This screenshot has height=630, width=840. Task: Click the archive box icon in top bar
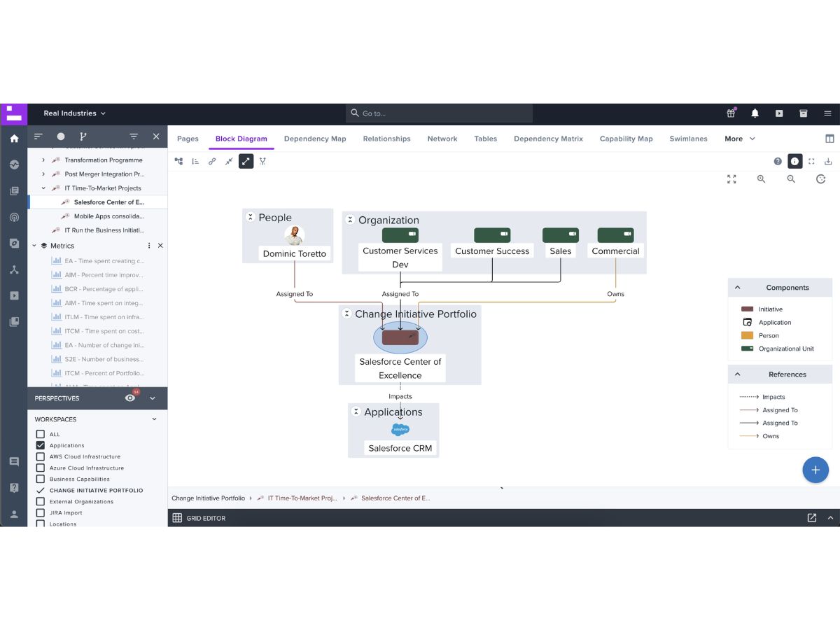coord(804,113)
